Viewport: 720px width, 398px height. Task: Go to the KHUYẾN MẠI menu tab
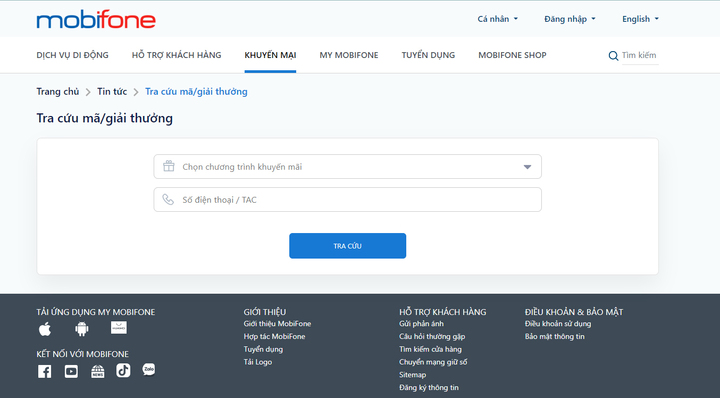pos(270,55)
